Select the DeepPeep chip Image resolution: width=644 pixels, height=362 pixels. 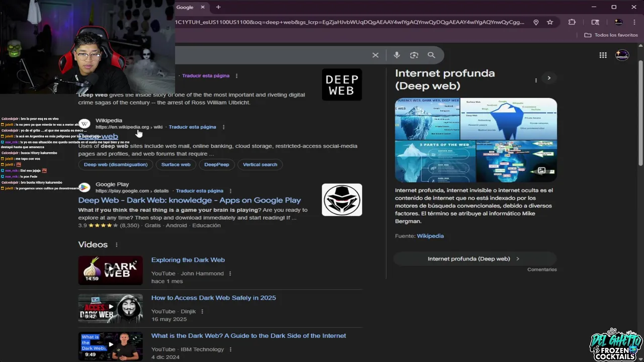[x=216, y=164]
